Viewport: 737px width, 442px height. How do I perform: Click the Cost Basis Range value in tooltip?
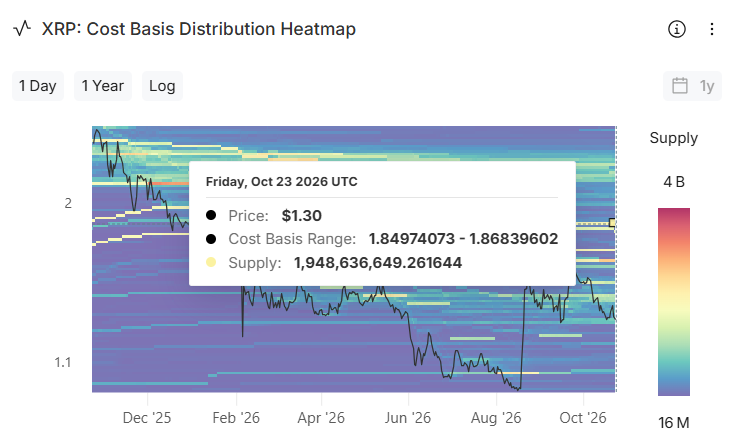tap(463, 239)
